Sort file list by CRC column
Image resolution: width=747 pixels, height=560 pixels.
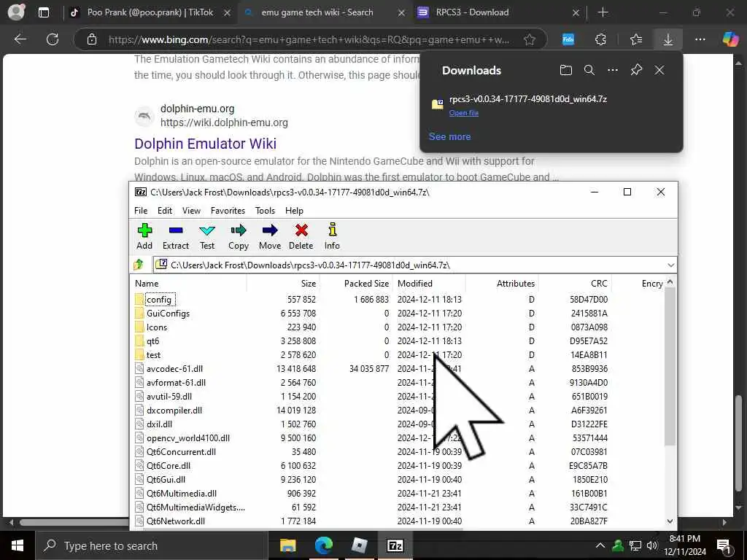click(x=575, y=284)
